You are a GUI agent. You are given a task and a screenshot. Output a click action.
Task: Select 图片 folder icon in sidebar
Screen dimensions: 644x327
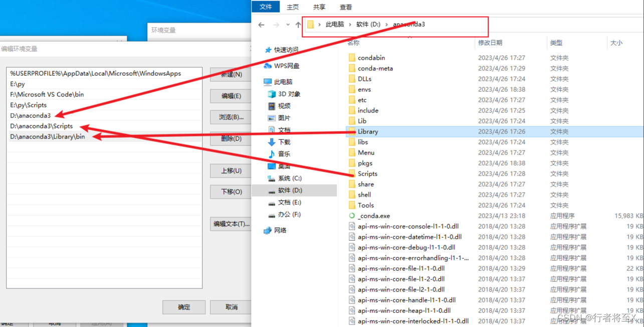272,118
